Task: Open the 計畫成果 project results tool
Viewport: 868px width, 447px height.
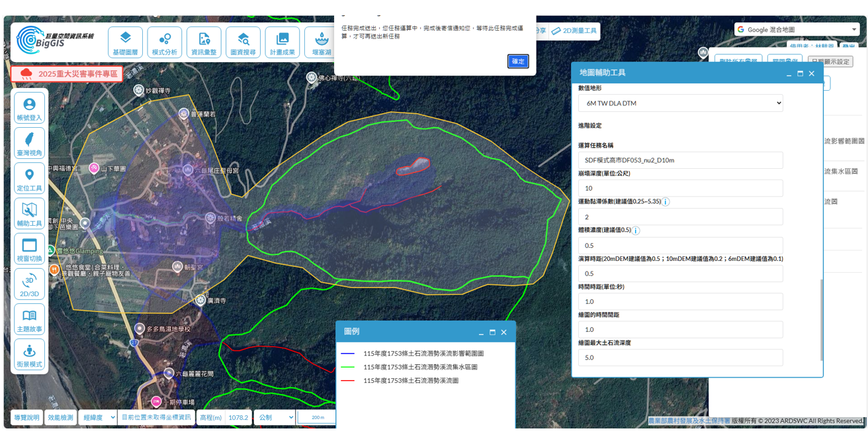Action: pos(282,42)
